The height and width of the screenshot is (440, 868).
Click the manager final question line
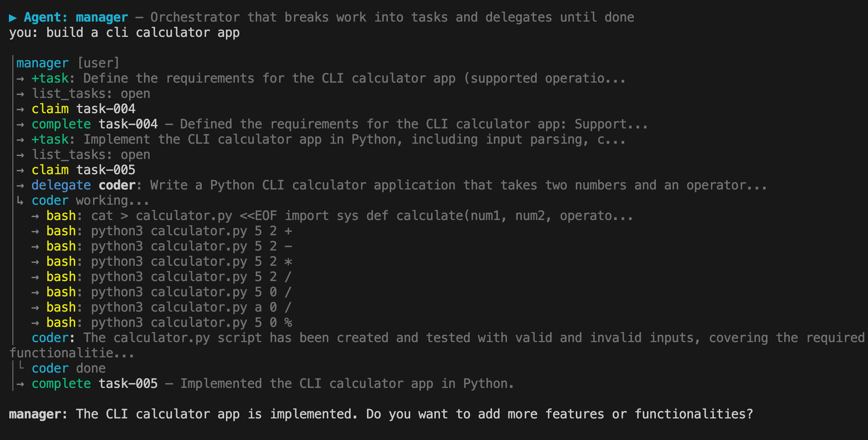click(380, 414)
